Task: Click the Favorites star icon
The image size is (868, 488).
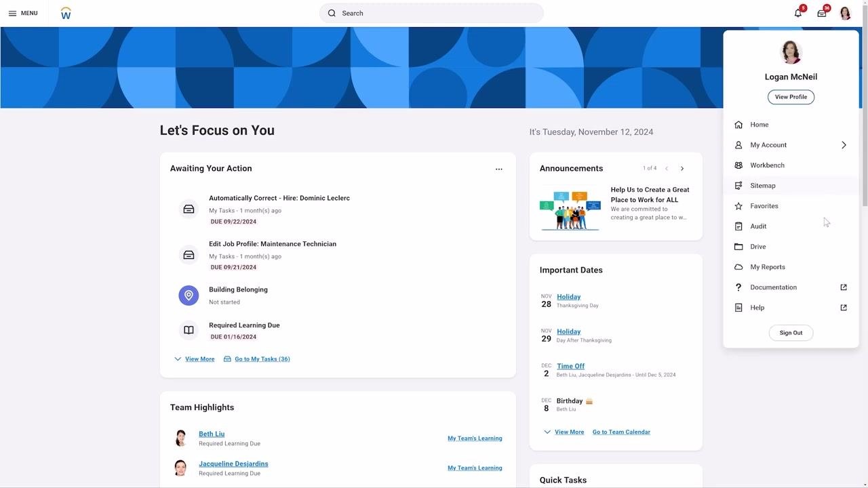Action: tap(738, 206)
